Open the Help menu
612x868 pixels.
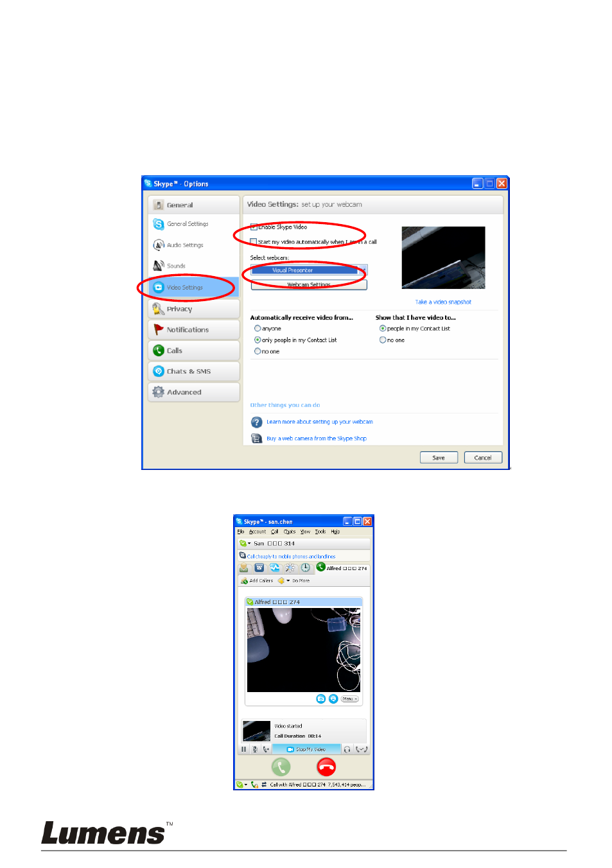click(x=335, y=532)
